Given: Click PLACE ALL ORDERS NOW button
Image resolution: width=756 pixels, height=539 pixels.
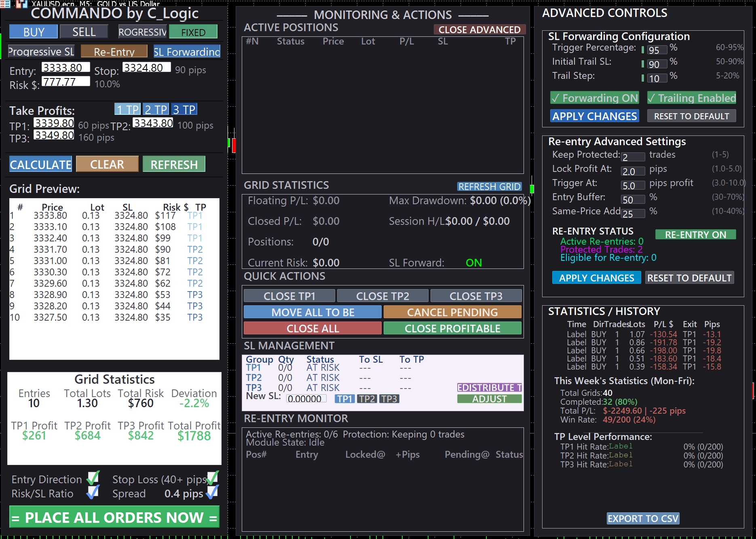Looking at the screenshot, I should coord(114,517).
